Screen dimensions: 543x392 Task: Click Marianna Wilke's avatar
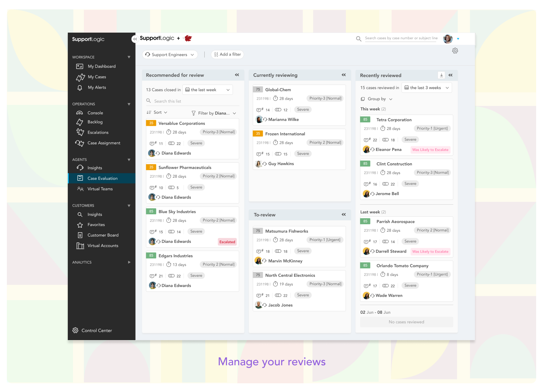click(259, 119)
